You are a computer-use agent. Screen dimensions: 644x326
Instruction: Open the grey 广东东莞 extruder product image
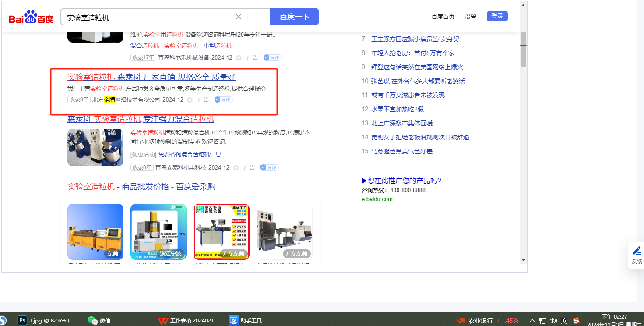(x=285, y=232)
